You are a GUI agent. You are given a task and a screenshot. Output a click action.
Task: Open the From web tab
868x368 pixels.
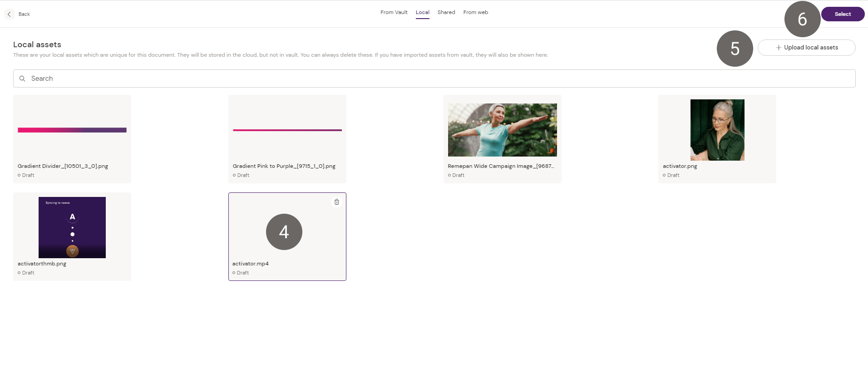pos(475,12)
